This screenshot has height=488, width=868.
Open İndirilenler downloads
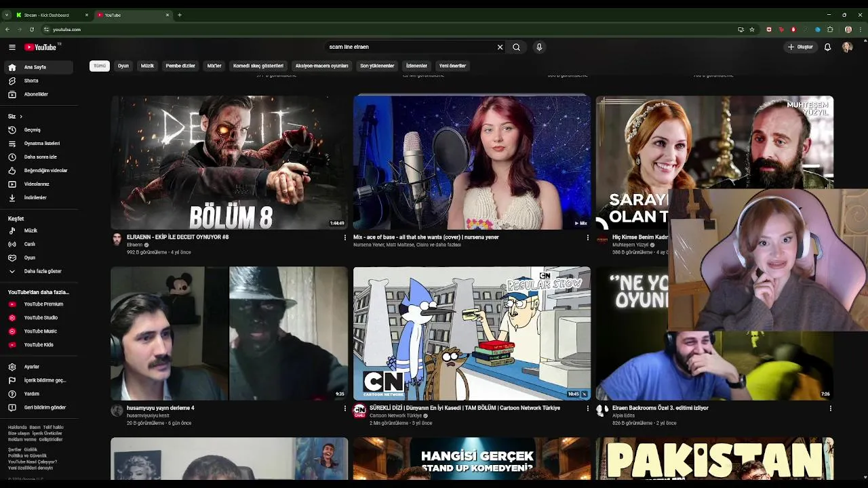point(38,197)
